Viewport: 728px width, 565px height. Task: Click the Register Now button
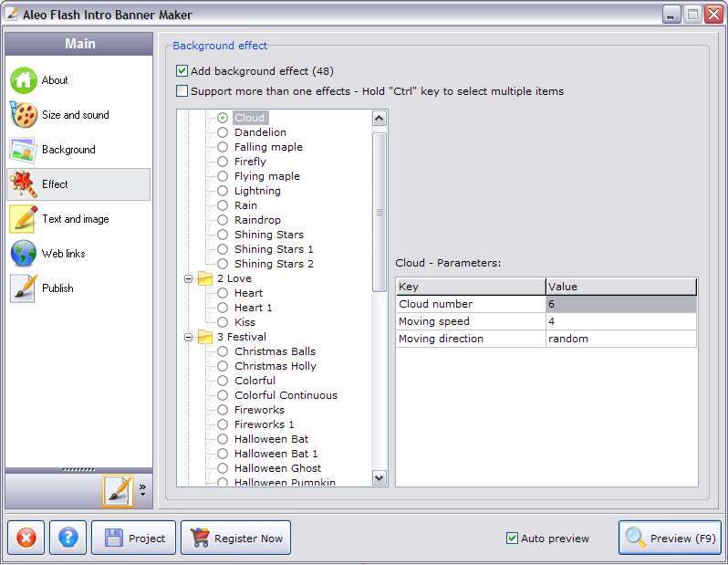click(236, 538)
